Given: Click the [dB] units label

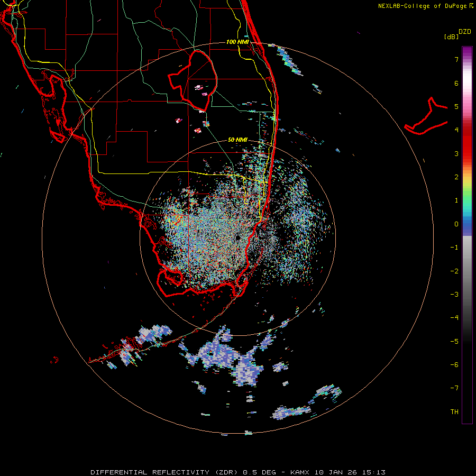Looking at the screenshot, I should click(451, 37).
